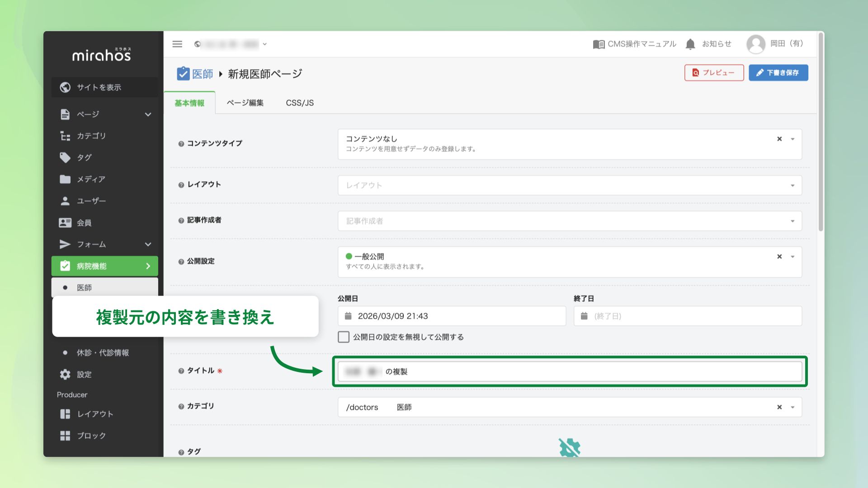This screenshot has height=488, width=868.
Task: Click help icon next to タイトル
Action: (181, 371)
